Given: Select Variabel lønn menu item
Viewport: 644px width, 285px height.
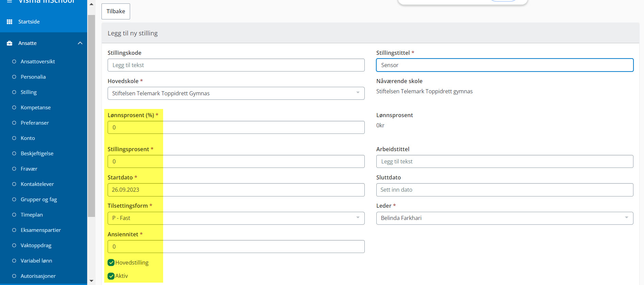Looking at the screenshot, I should [x=36, y=261].
